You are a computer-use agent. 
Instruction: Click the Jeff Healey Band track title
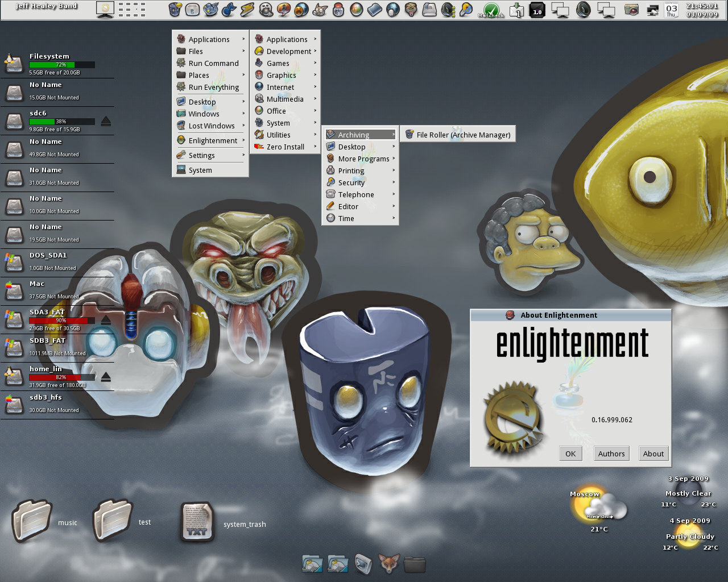(x=46, y=6)
